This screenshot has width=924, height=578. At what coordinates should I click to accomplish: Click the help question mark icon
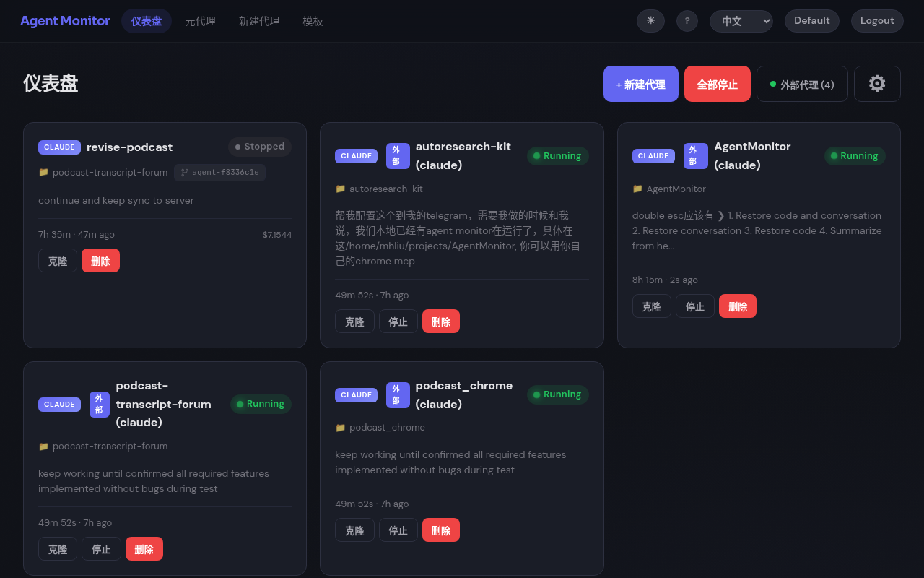pos(687,21)
